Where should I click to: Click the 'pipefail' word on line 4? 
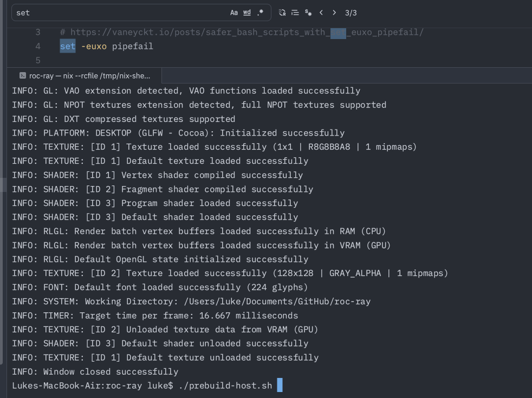point(132,46)
